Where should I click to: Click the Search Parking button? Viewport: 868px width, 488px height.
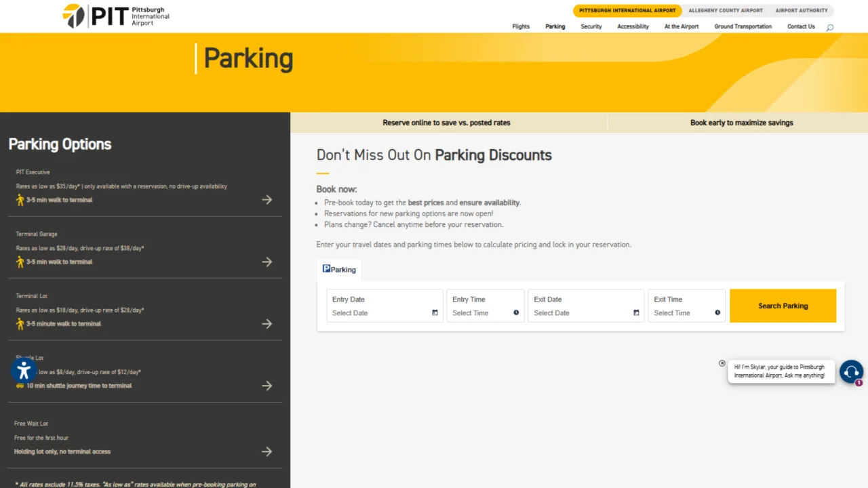[783, 306]
